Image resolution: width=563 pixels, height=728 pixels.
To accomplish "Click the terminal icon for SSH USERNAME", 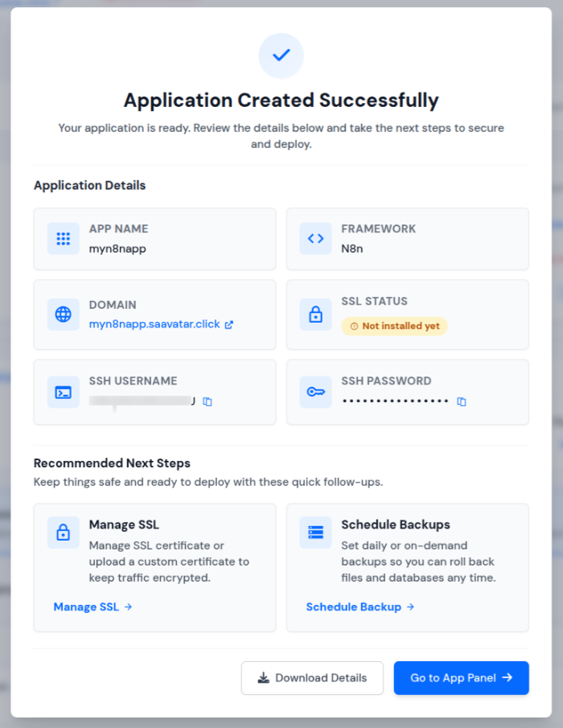I will 63,392.
